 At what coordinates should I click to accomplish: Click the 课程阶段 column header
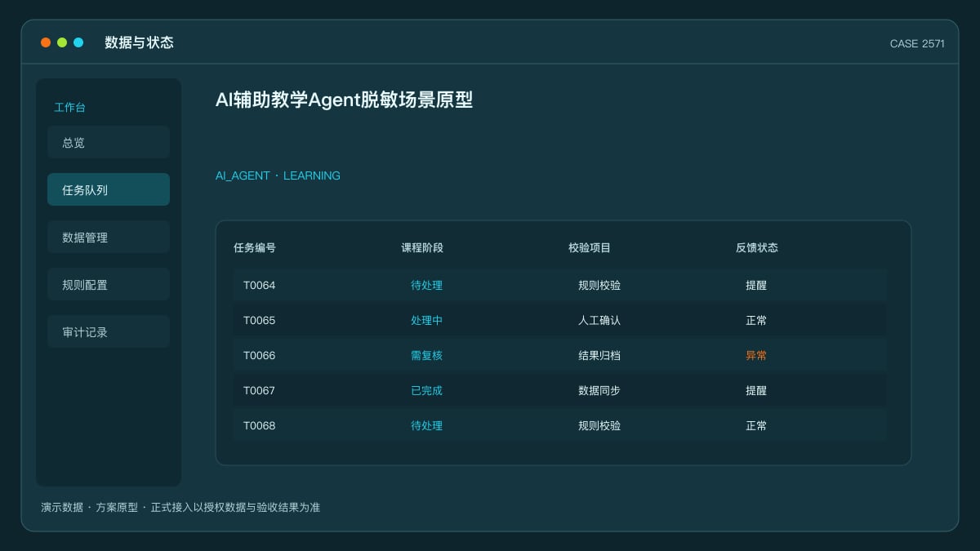422,247
